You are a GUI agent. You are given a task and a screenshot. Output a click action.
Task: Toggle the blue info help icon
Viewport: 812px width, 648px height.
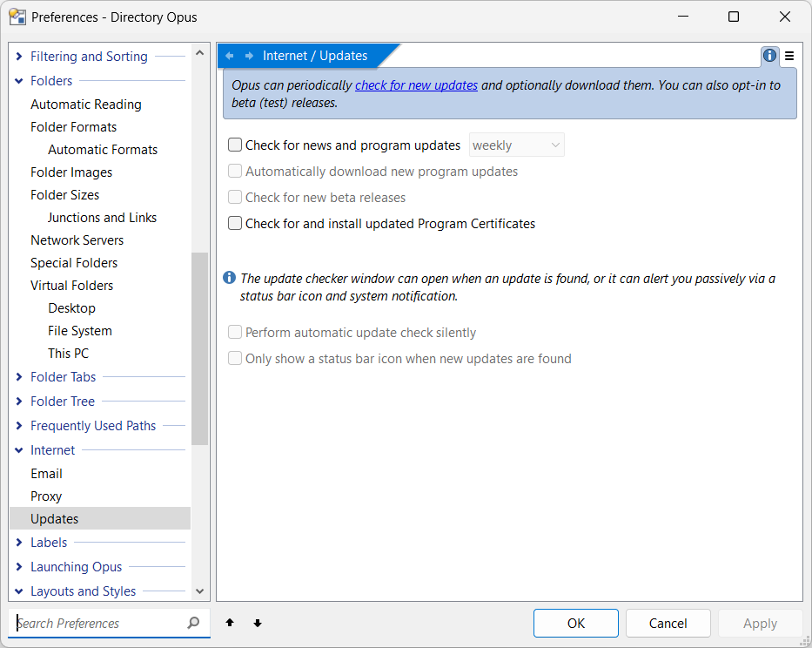coord(769,56)
